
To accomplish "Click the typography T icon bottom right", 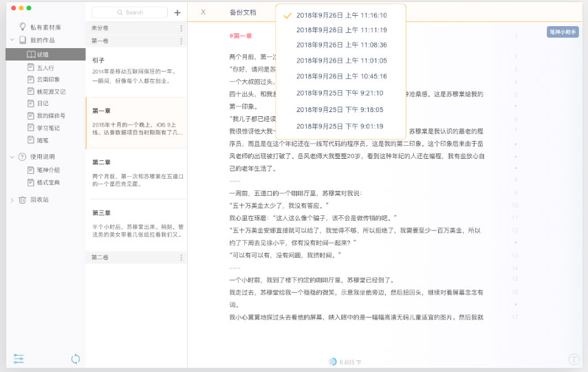I will [574, 359].
